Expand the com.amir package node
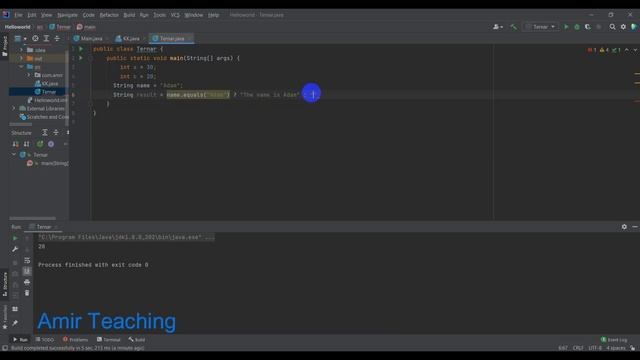Image resolution: width=640 pixels, height=360 pixels. tap(29, 75)
